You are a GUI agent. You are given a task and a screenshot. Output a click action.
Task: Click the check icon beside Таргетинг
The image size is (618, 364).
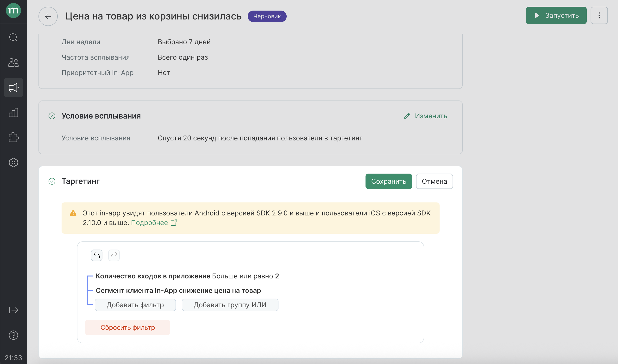(52, 181)
